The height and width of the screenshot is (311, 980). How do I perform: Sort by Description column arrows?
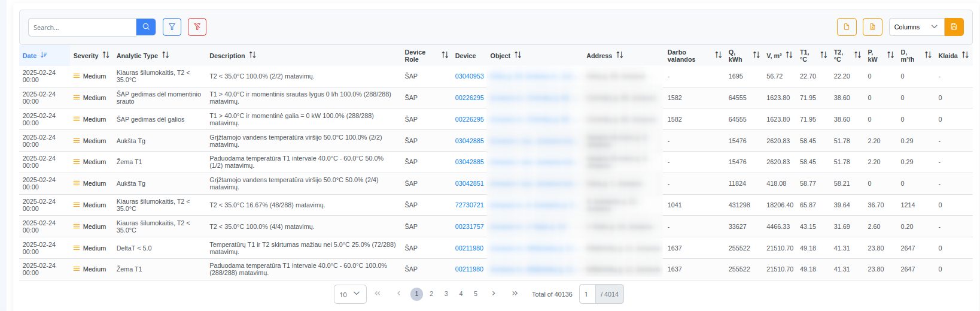coord(252,55)
